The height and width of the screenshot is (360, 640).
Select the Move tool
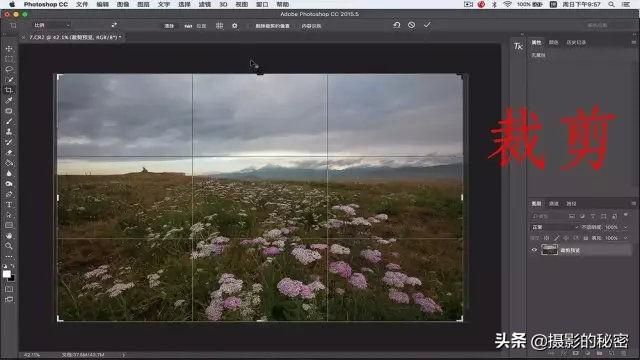[9, 49]
